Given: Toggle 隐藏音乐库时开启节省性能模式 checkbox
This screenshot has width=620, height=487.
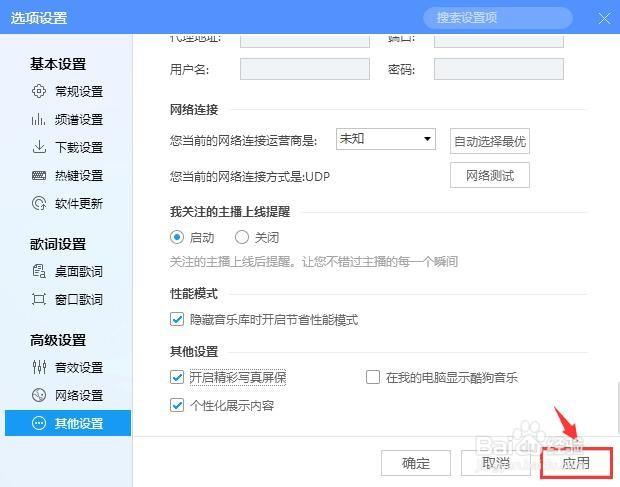Looking at the screenshot, I should [177, 319].
